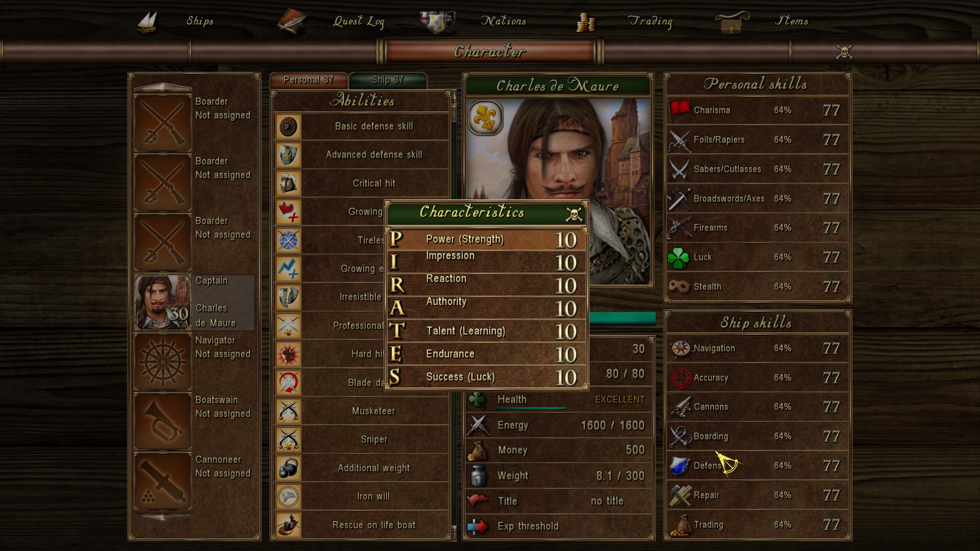Select the Nations shield icon
The height and width of the screenshot is (551, 980).
click(437, 21)
